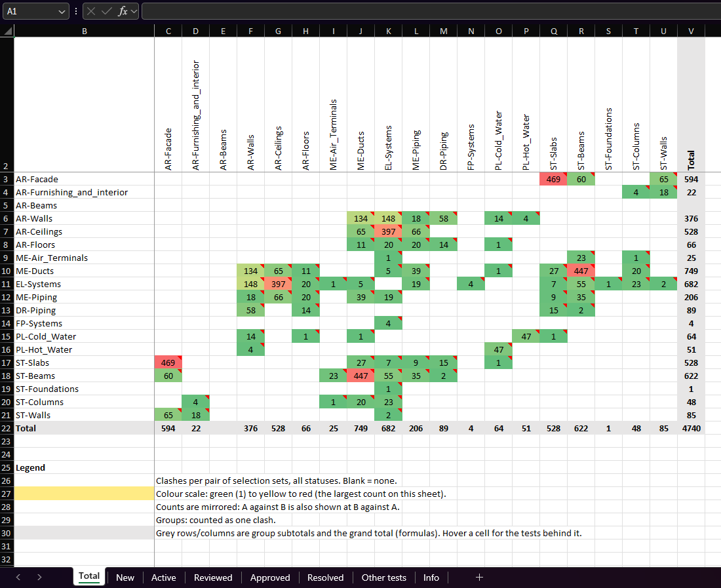Screen dimensions: 721x588
Task: Select the orange 397 cell in AR-Ceilings row
Action: click(x=389, y=231)
